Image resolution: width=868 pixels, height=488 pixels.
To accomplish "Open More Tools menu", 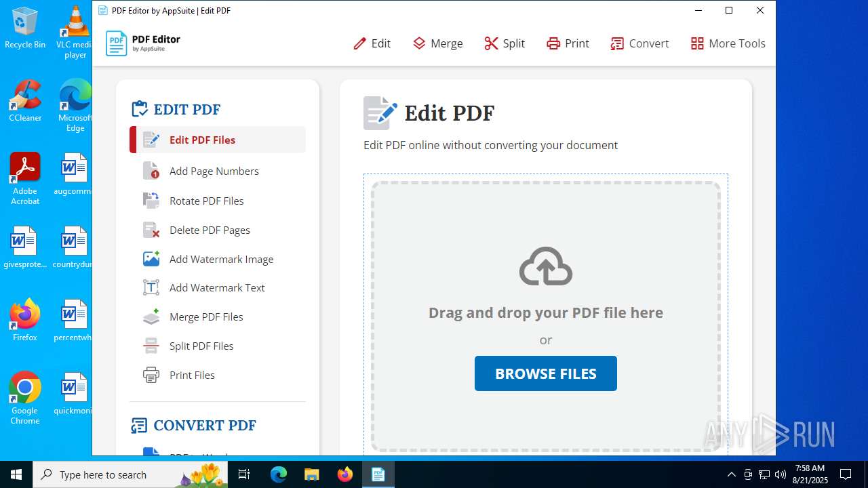I will pyautogui.click(x=728, y=43).
